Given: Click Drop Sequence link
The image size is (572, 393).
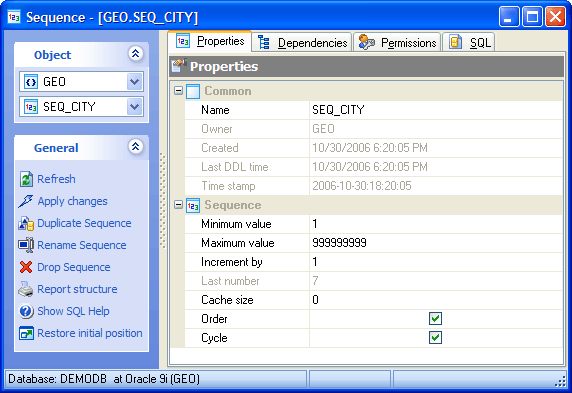Looking at the screenshot, I should [x=74, y=267].
